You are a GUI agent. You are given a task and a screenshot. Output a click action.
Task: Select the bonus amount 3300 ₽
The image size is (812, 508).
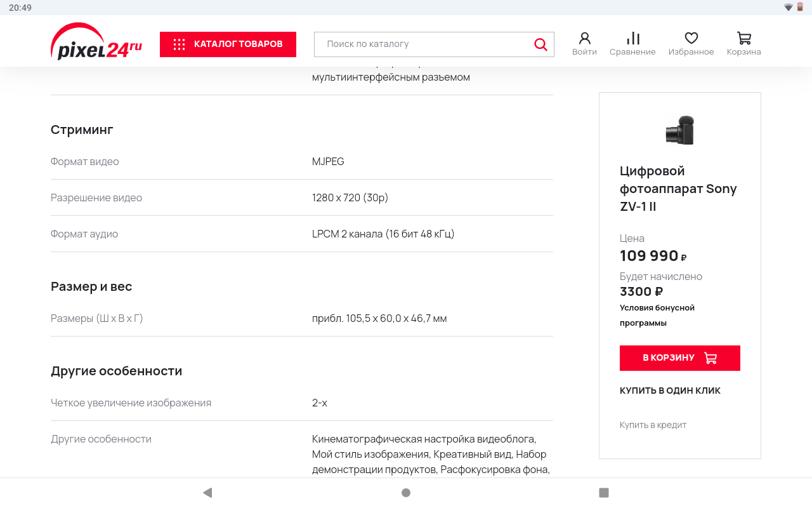[641, 291]
